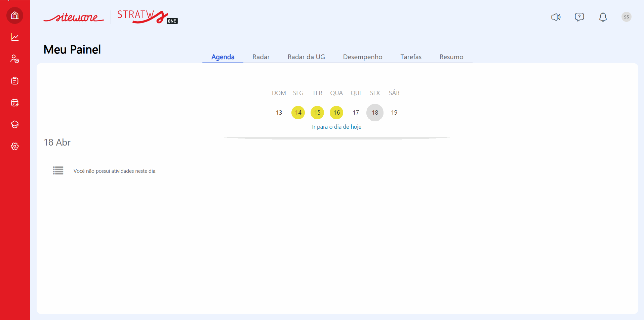Select day 13 in the week calendar
The image size is (644, 320).
(279, 113)
